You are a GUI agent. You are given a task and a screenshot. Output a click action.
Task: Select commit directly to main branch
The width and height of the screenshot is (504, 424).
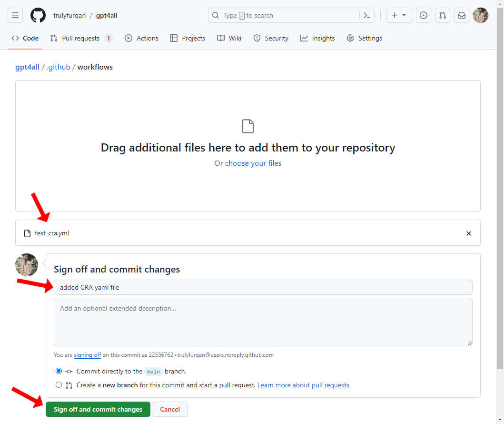click(x=59, y=371)
